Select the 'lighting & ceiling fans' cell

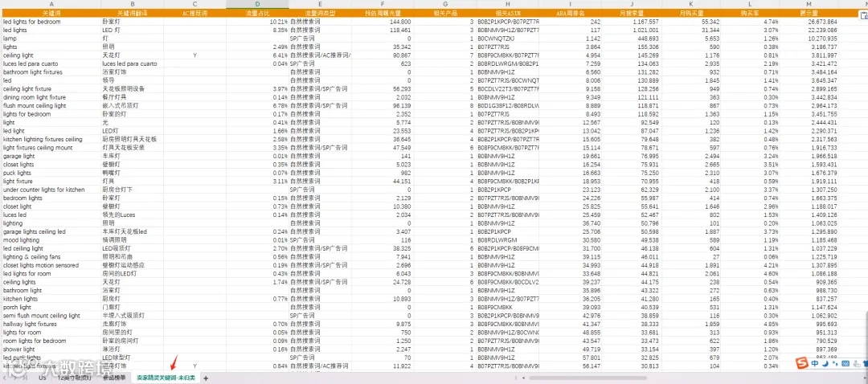click(x=51, y=257)
